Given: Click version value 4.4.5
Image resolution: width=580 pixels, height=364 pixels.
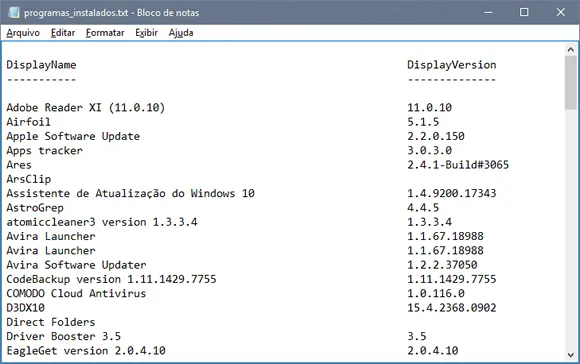Looking at the screenshot, I should (x=423, y=208).
